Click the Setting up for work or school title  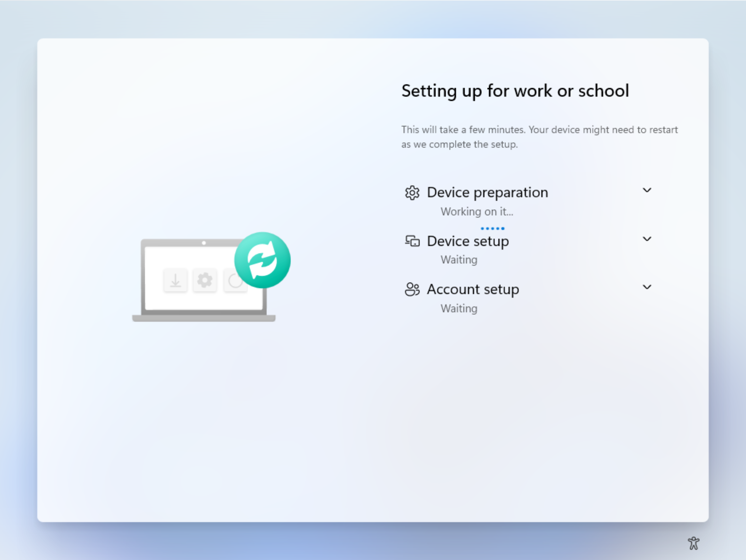click(x=515, y=91)
